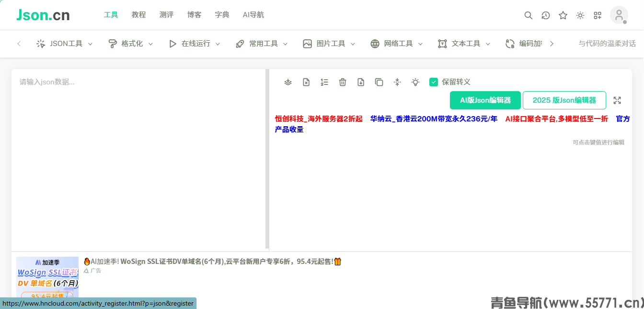Expand the 在线运行 dropdown

coord(218,44)
